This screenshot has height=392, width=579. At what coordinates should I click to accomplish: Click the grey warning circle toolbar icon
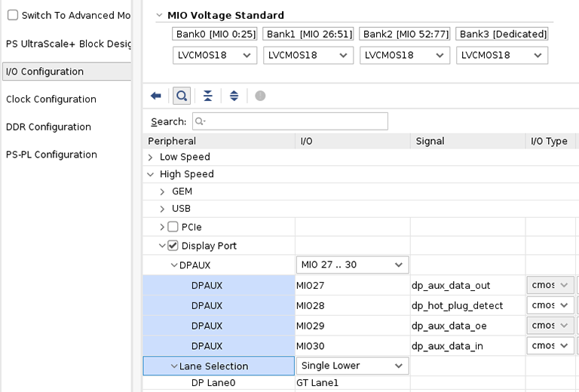260,96
